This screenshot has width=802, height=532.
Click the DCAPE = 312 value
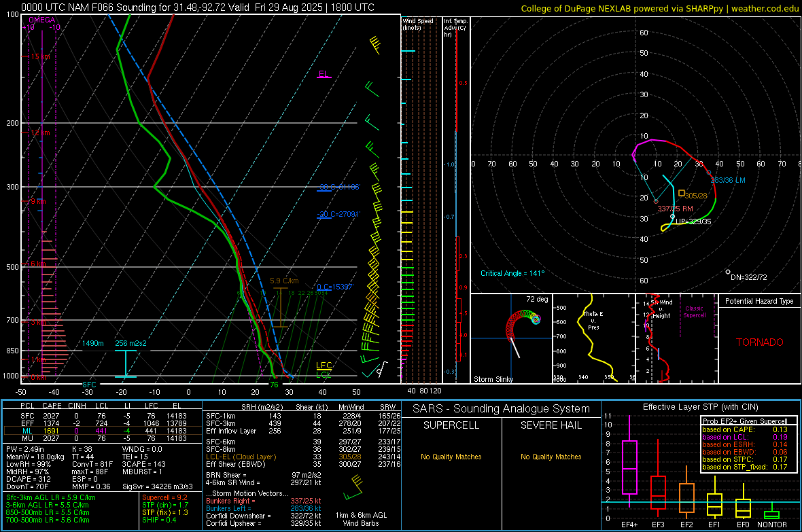point(29,479)
